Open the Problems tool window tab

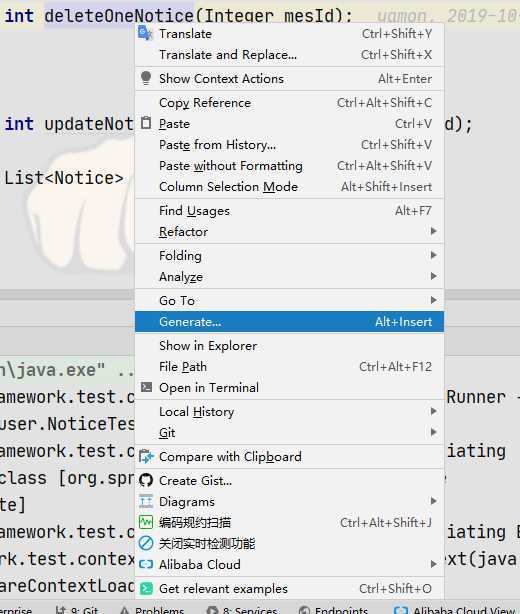click(x=152, y=610)
